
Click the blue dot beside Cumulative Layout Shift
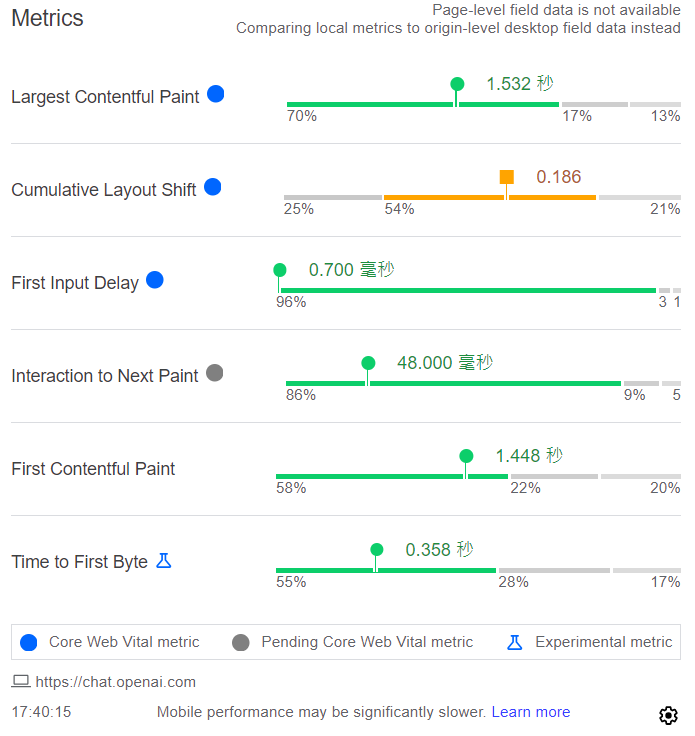(212, 187)
